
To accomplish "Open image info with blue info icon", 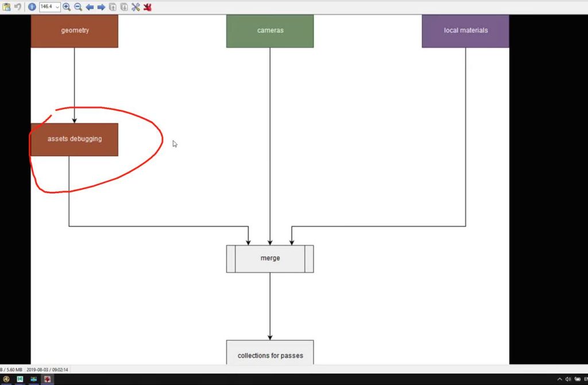I will 32,7.
